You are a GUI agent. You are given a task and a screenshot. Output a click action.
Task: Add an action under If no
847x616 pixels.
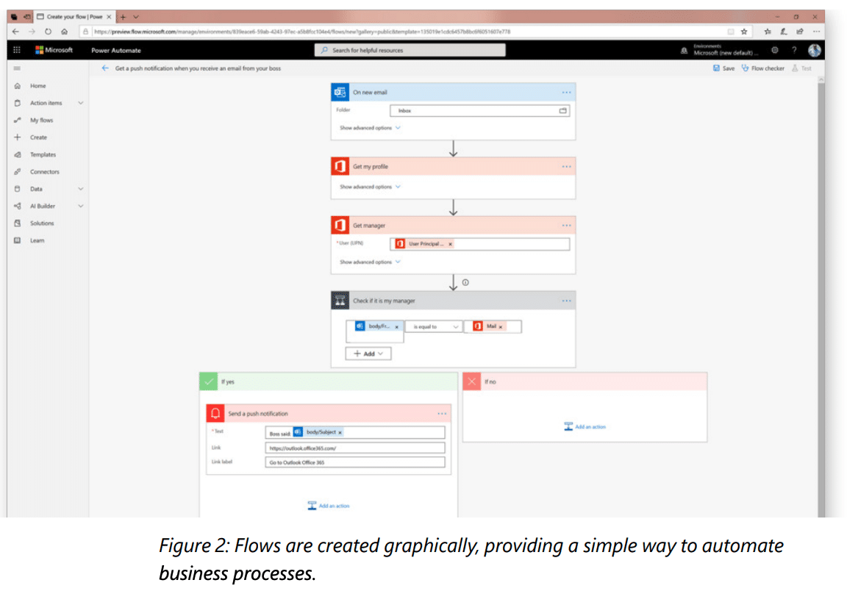[x=585, y=427]
